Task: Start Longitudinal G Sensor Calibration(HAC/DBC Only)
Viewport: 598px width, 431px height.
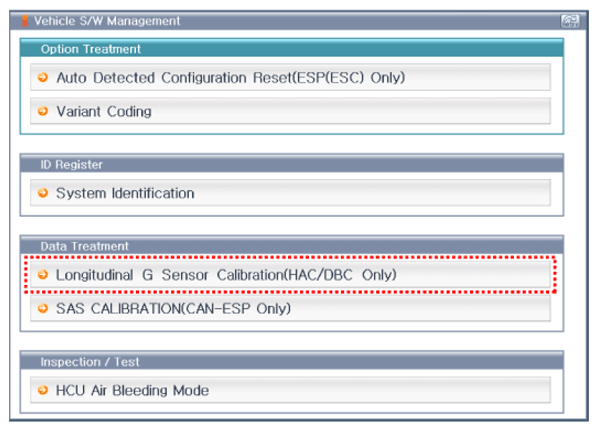Action: [290, 274]
